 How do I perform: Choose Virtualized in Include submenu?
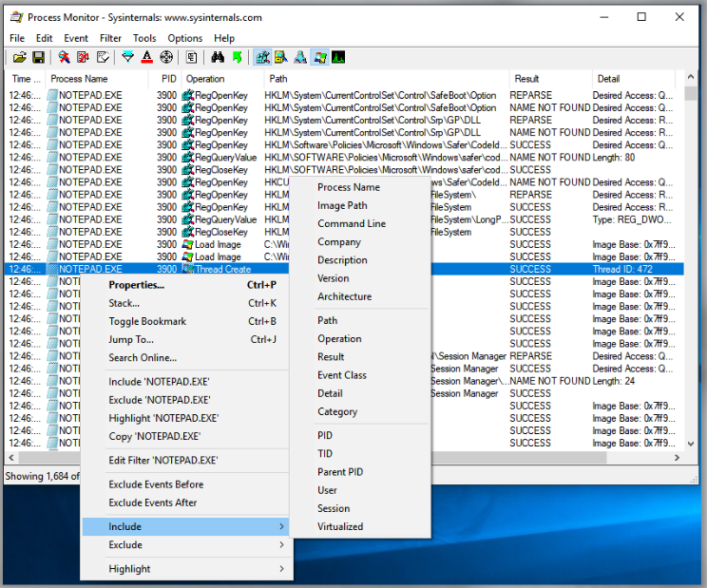(x=360, y=526)
